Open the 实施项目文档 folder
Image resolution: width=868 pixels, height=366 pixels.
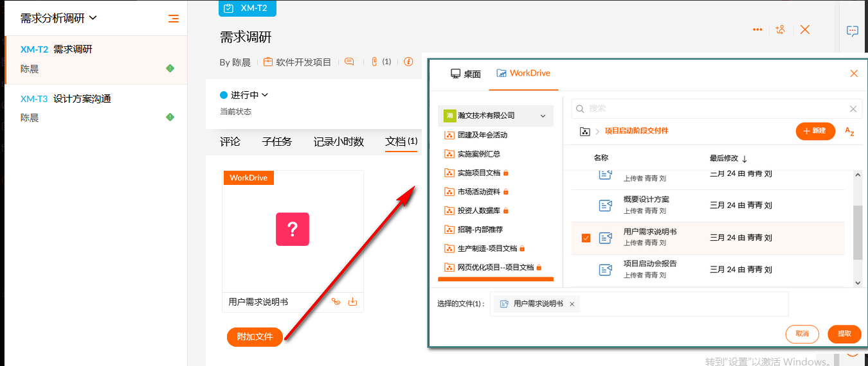pyautogui.click(x=477, y=173)
